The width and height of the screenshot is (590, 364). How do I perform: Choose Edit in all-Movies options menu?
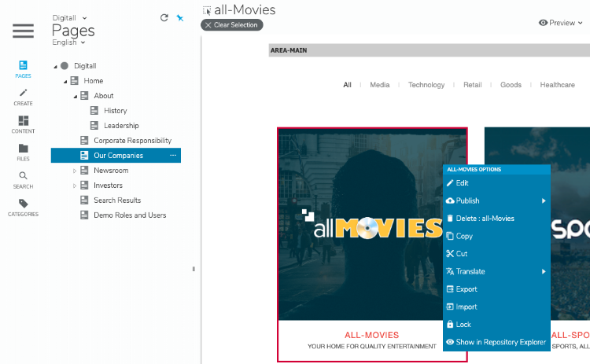(496, 183)
